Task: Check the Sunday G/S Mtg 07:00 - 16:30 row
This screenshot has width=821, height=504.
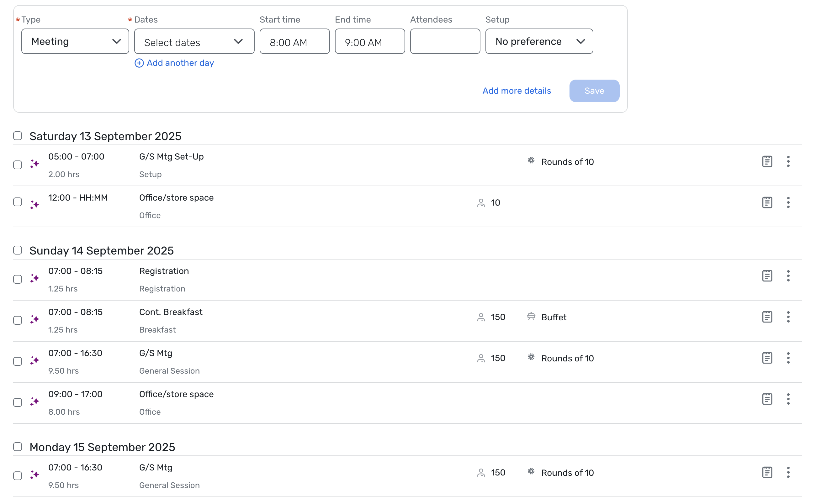Action: (18, 361)
